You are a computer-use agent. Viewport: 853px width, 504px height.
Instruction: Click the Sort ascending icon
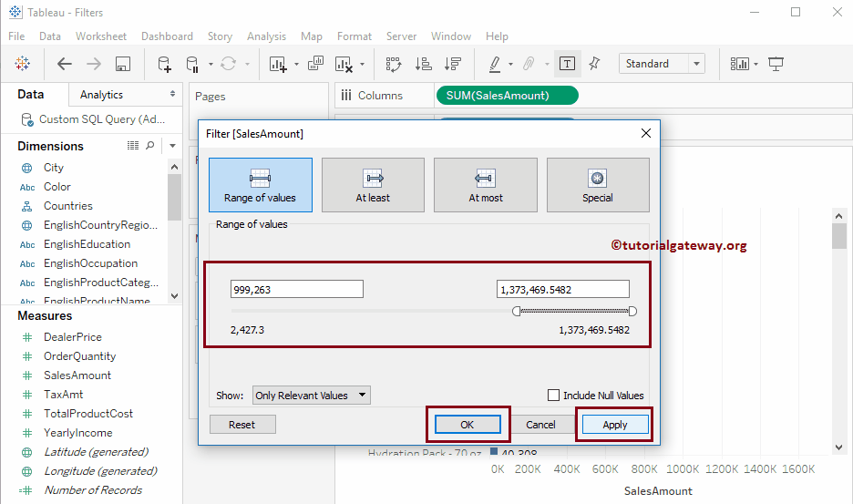(x=423, y=64)
